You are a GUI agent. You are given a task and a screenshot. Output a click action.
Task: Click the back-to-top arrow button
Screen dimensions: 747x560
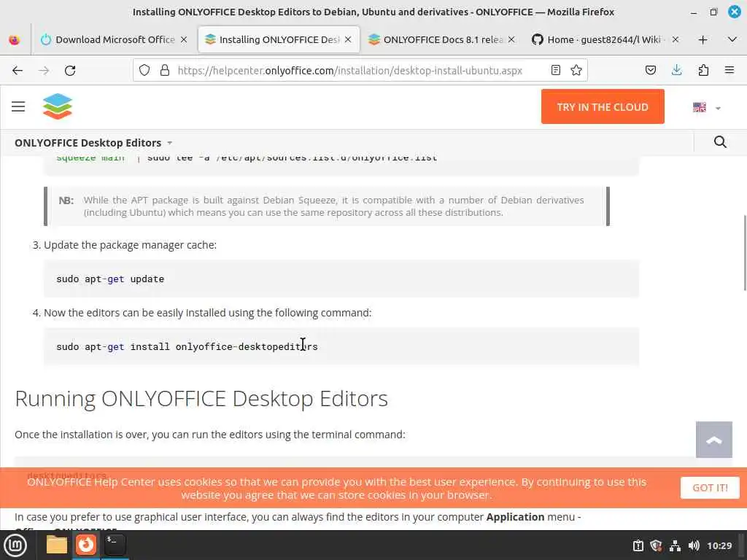pos(713,440)
